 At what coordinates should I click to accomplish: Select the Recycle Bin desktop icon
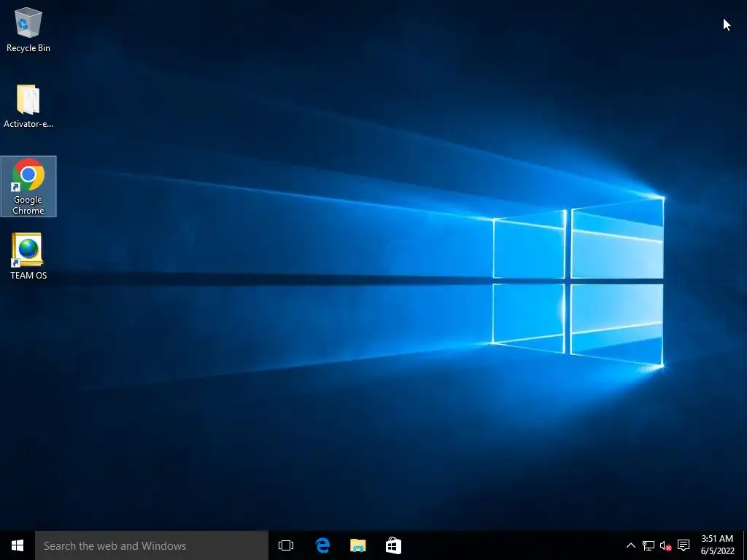(x=28, y=29)
